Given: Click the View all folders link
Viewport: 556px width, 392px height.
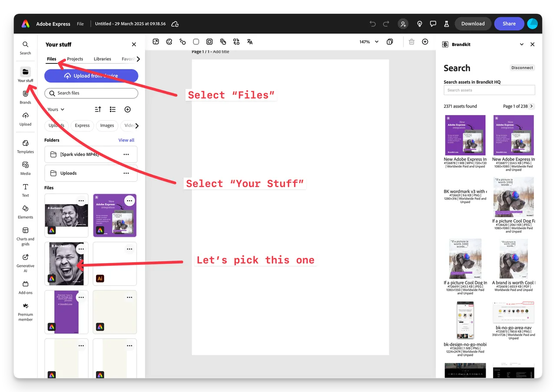Looking at the screenshot, I should (x=126, y=140).
